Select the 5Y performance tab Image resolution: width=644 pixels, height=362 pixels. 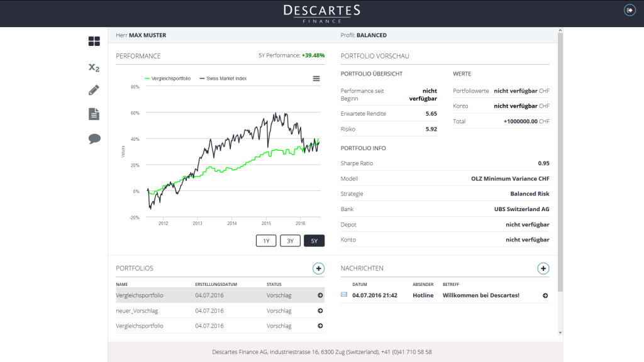coord(314,240)
